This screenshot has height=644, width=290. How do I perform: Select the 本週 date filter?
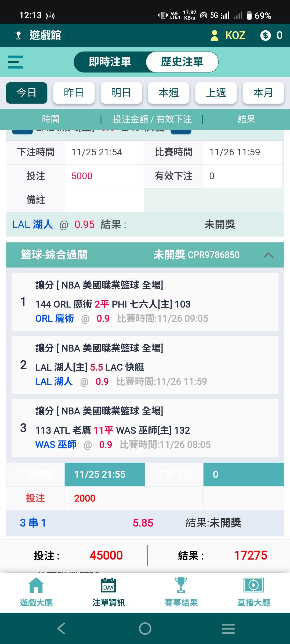tap(169, 93)
